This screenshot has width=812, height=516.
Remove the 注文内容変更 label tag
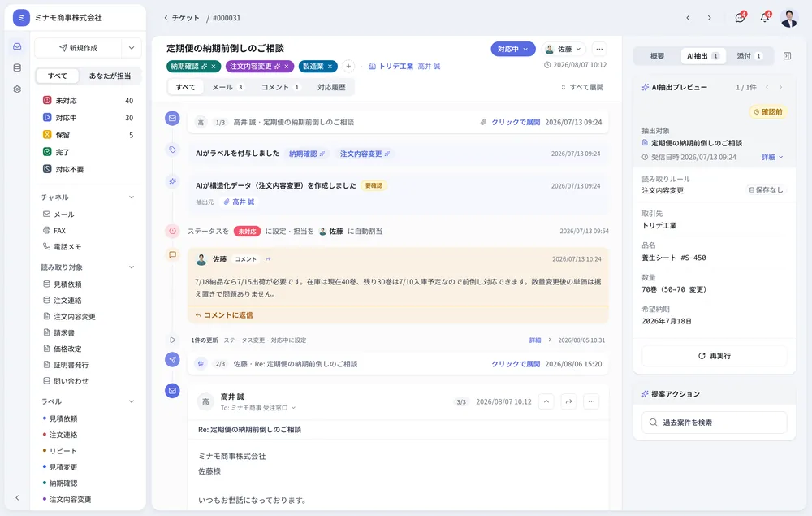pyautogui.click(x=287, y=67)
